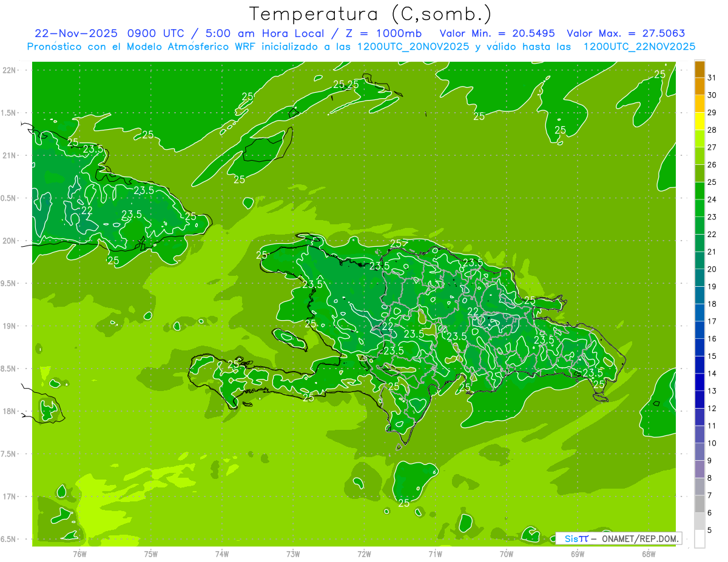Click the colorbar label "9"
Viewport: 728px width, 562px height.
click(x=710, y=461)
